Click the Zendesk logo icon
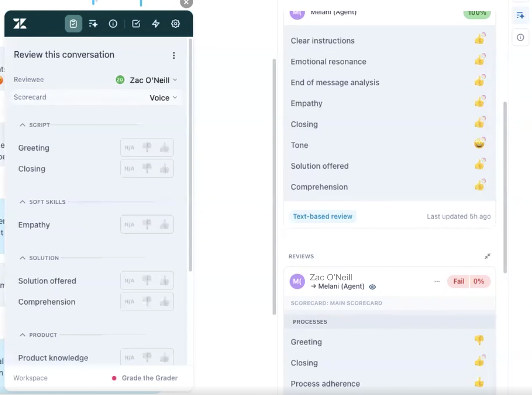 (x=20, y=24)
